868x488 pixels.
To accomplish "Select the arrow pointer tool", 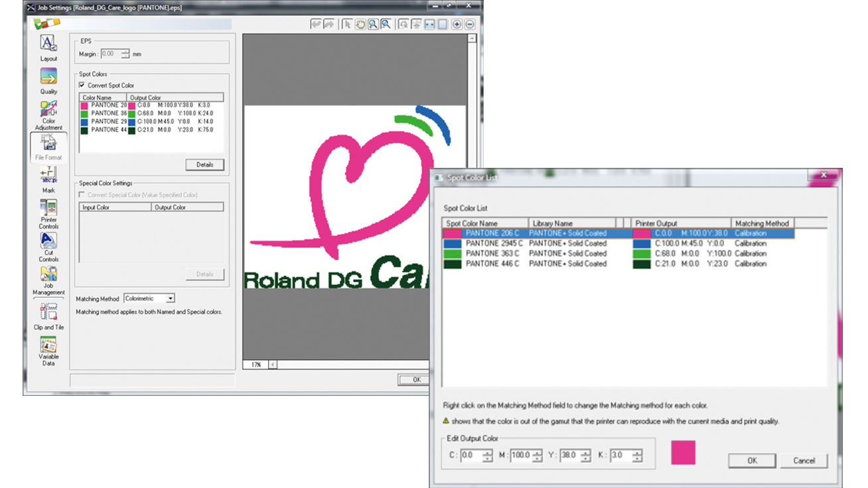I will pos(347,25).
